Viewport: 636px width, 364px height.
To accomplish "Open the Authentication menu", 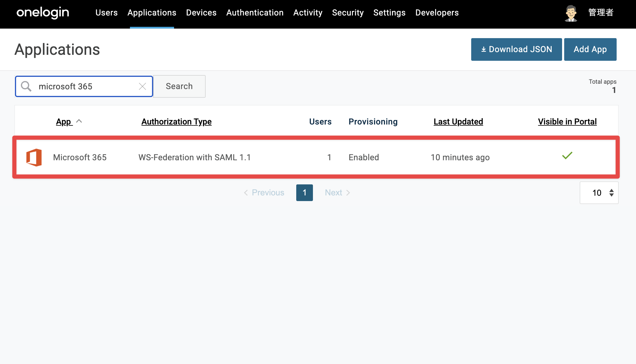I will click(x=255, y=13).
